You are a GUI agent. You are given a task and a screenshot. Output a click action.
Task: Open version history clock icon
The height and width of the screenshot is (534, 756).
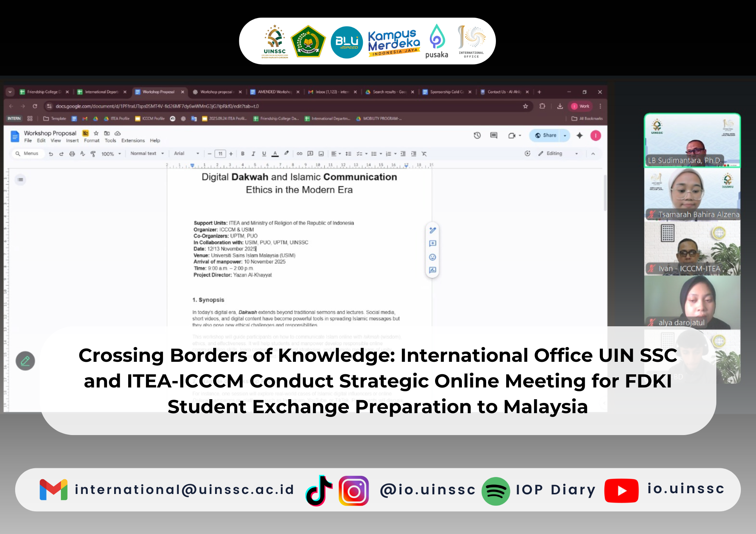pyautogui.click(x=477, y=135)
